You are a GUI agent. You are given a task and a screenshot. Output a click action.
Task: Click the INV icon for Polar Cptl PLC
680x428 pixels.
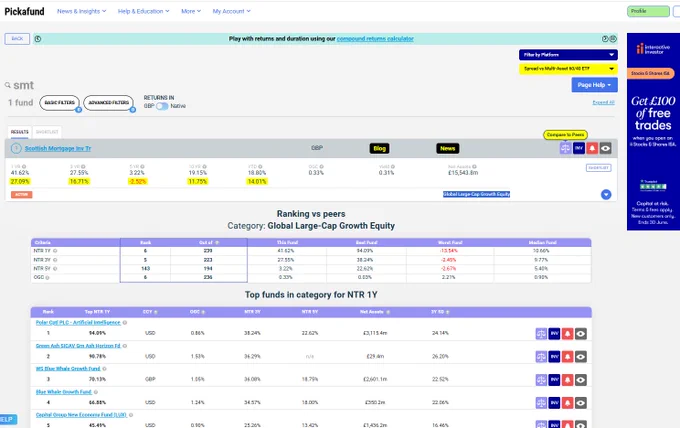[x=554, y=333]
